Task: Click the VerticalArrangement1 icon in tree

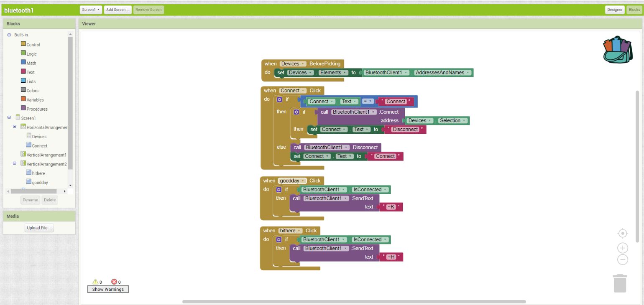Action: (23, 155)
